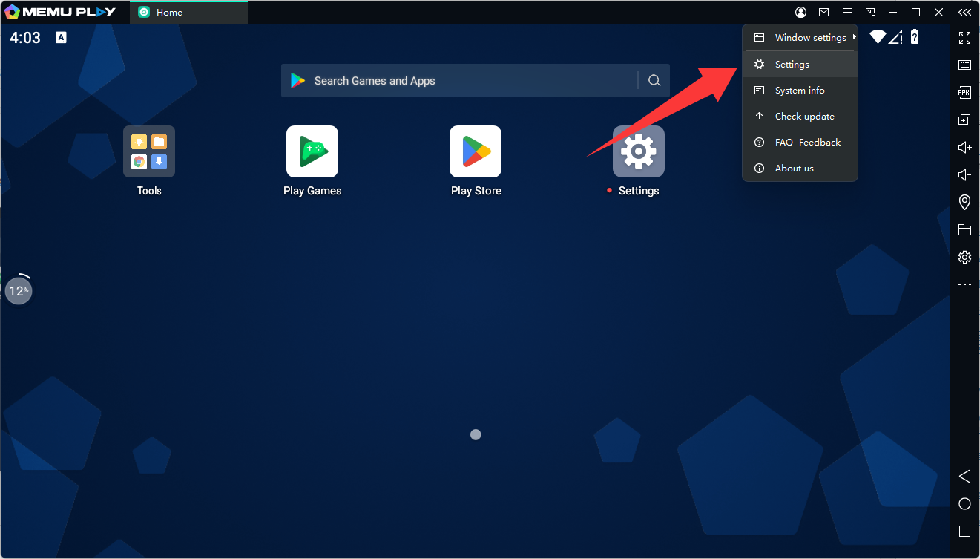Toggle fullscreen mode from the sidebar

tap(964, 38)
